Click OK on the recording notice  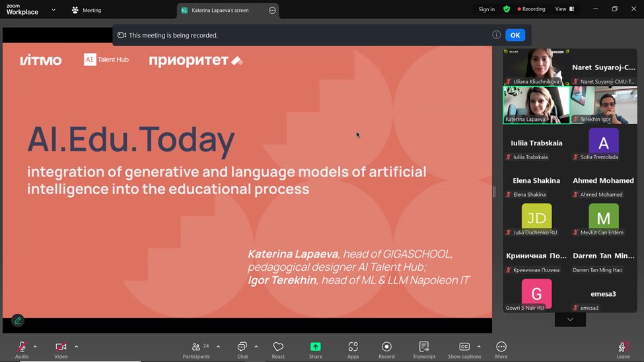point(515,35)
